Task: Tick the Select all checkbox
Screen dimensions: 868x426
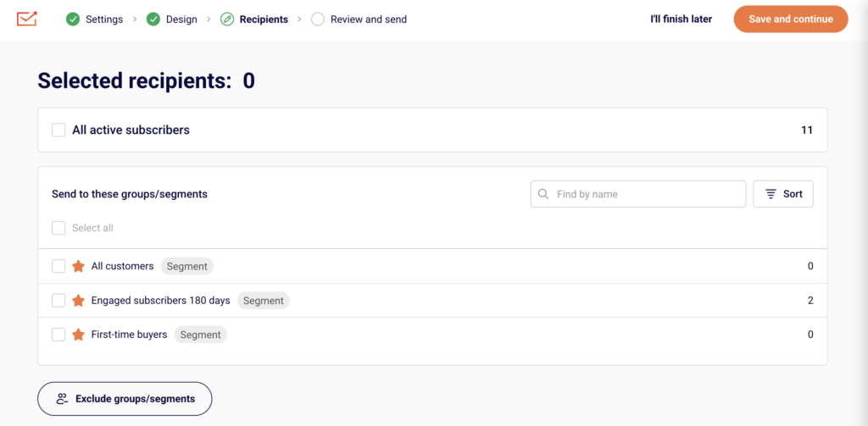Action: 58,228
